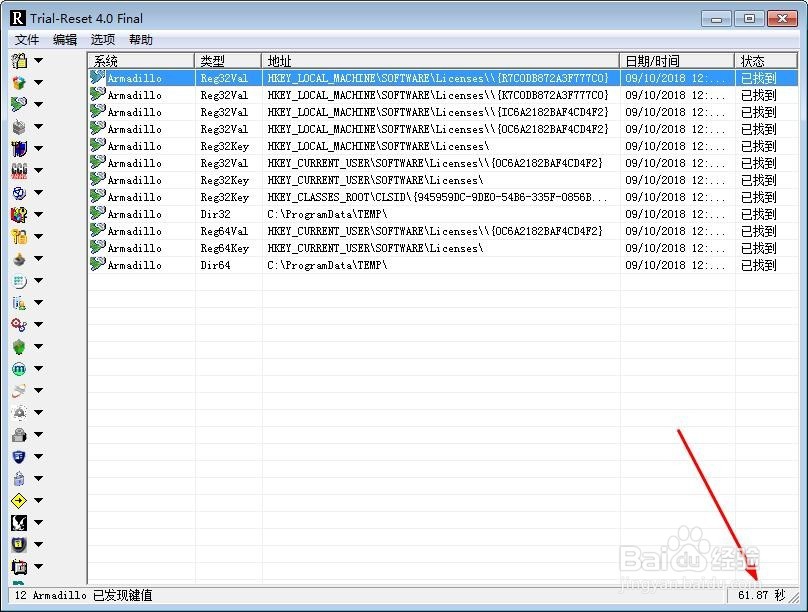The width and height of the screenshot is (808, 612).
Task: Expand the arrow next to green Armadillo icon
Action: [x=39, y=104]
